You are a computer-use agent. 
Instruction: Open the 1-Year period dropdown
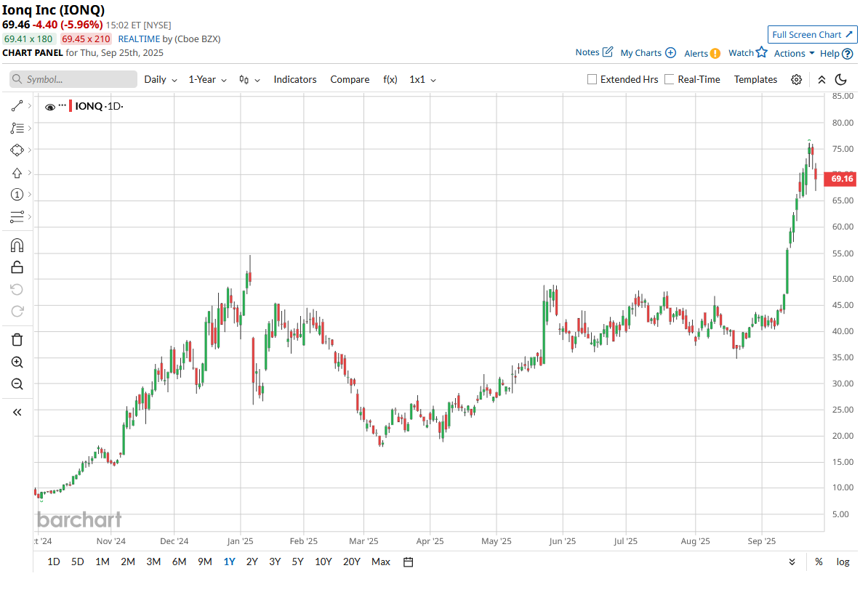click(208, 80)
